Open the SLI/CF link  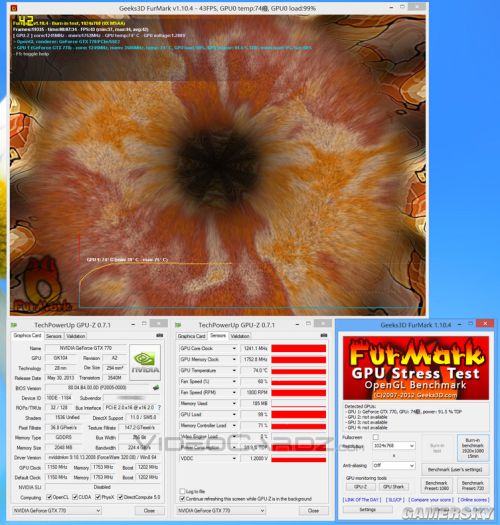(x=395, y=500)
